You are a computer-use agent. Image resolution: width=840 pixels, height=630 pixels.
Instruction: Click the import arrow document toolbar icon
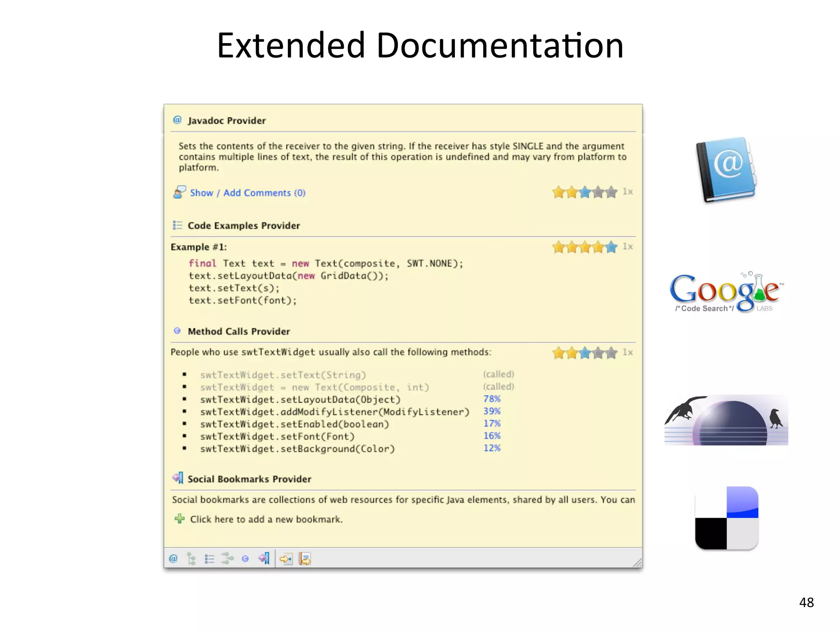tap(286, 559)
